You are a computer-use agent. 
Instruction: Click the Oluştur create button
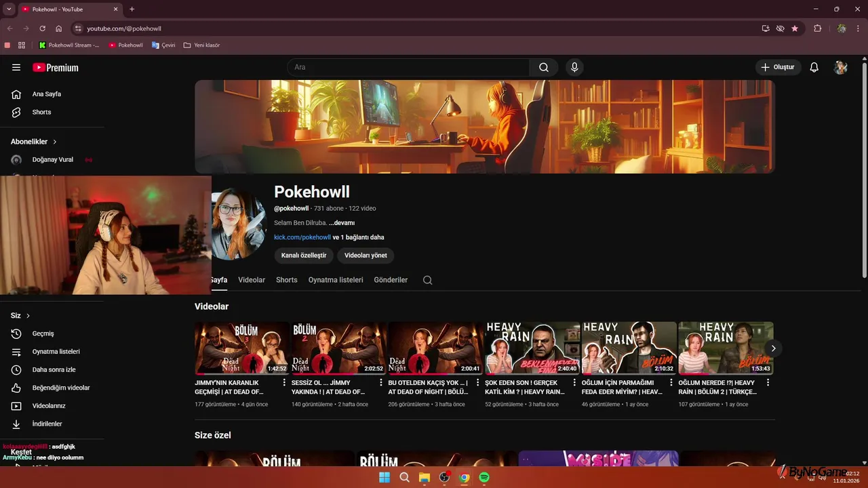click(778, 67)
